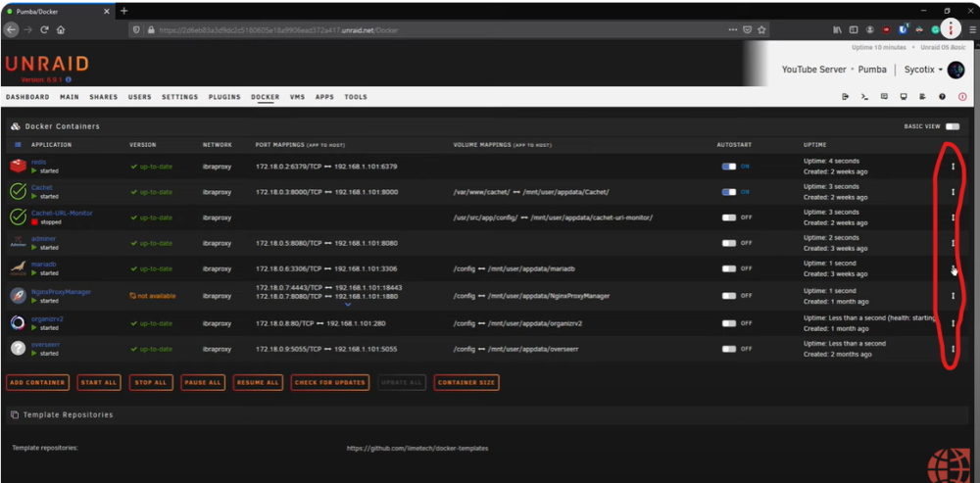
Task: Open the page actions ellipsis in address bar
Action: [x=733, y=29]
